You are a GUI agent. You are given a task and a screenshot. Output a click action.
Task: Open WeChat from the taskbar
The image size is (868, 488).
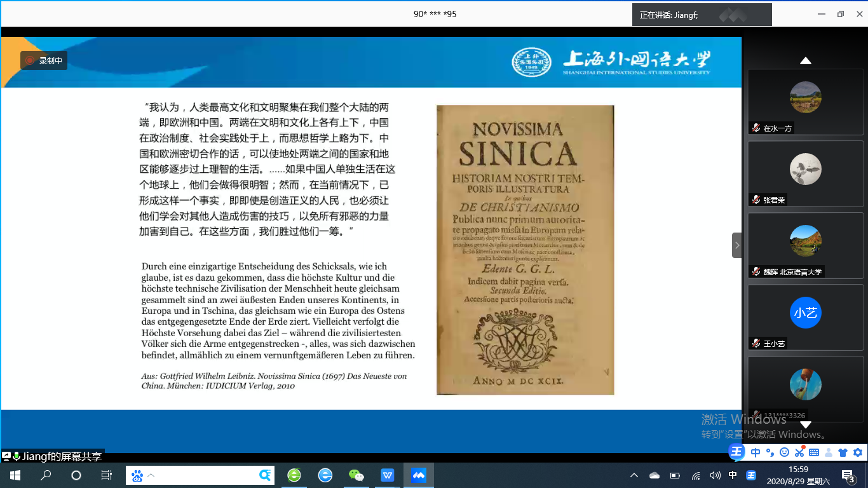(356, 475)
